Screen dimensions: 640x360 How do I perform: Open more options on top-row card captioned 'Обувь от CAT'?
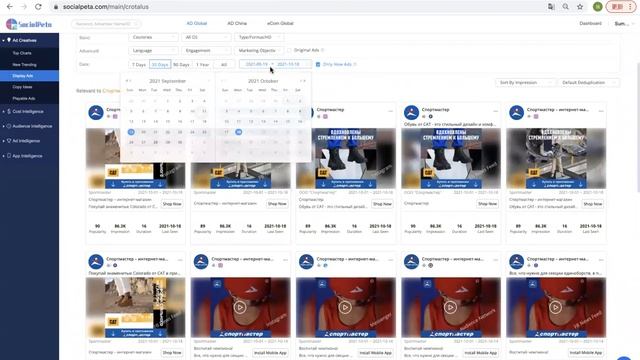(x=496, y=111)
